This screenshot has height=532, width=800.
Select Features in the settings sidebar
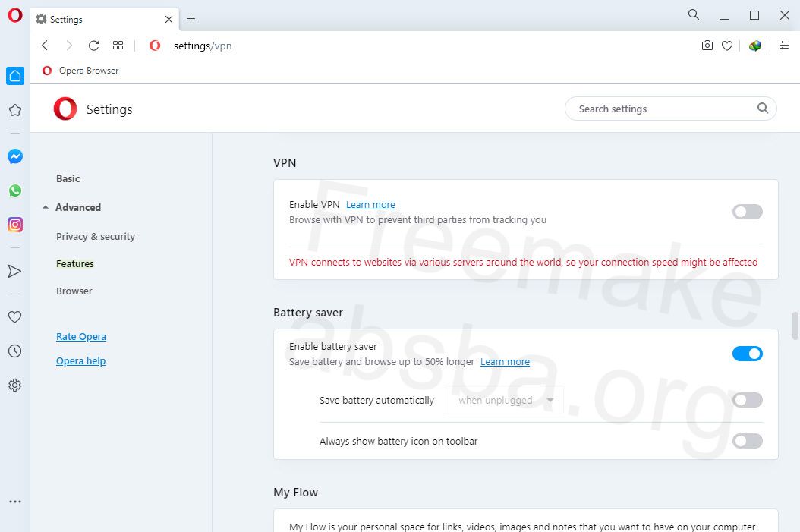tap(75, 263)
